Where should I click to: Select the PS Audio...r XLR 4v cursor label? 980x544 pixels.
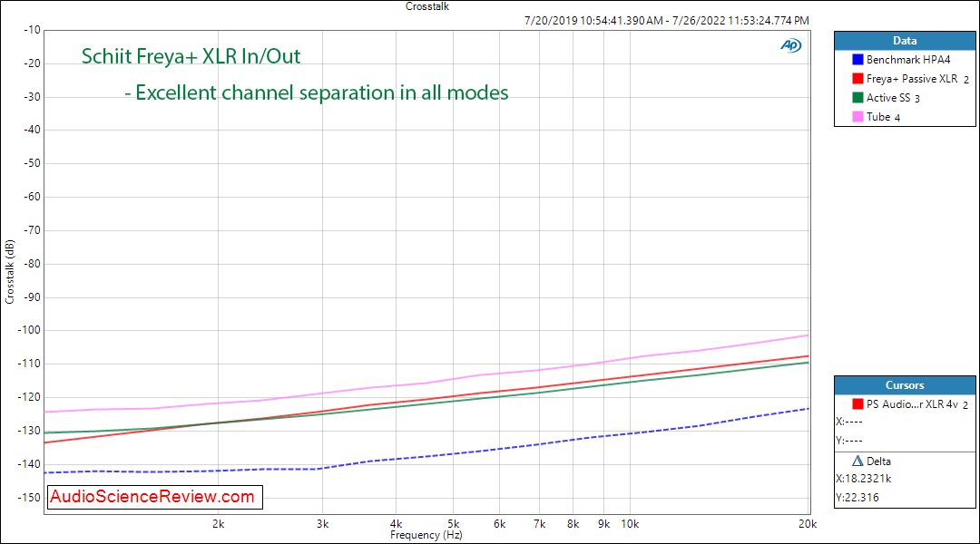912,404
